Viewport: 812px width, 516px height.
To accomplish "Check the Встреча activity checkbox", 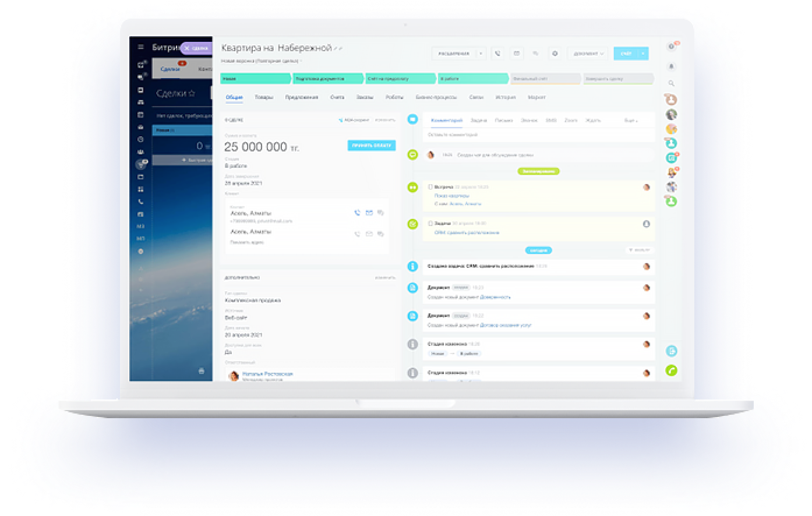I will (430, 187).
